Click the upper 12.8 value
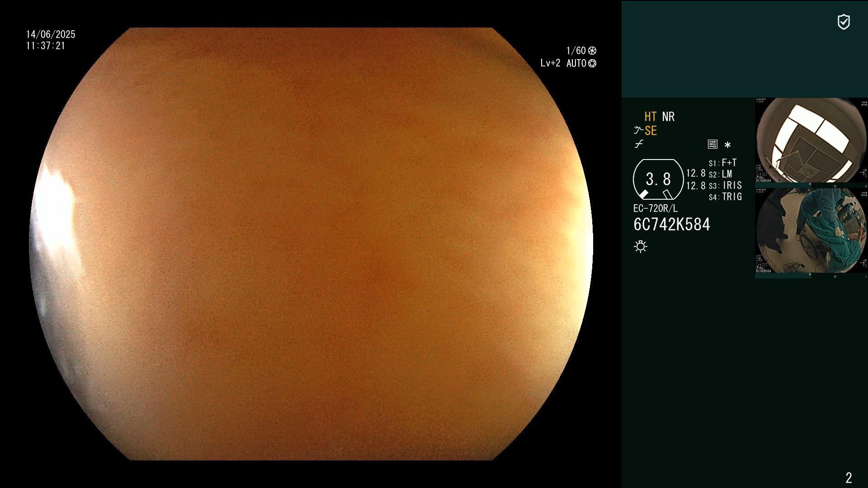The image size is (868, 488). click(696, 173)
